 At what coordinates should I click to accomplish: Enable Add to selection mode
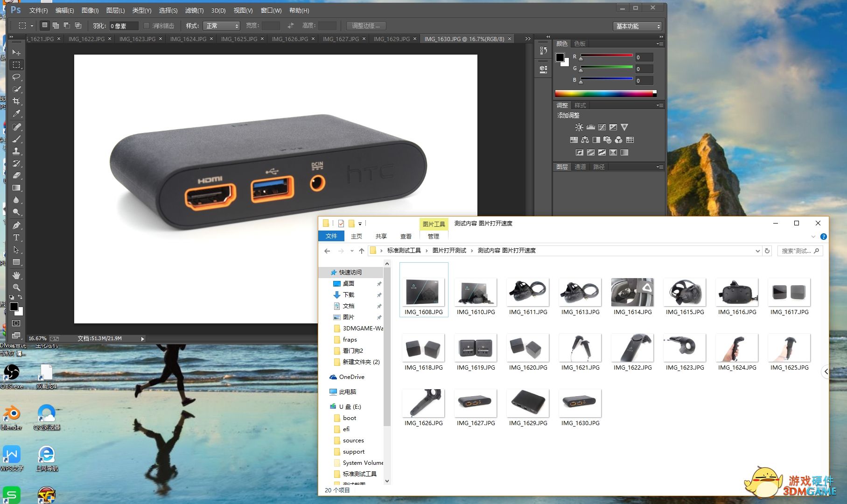coord(56,26)
